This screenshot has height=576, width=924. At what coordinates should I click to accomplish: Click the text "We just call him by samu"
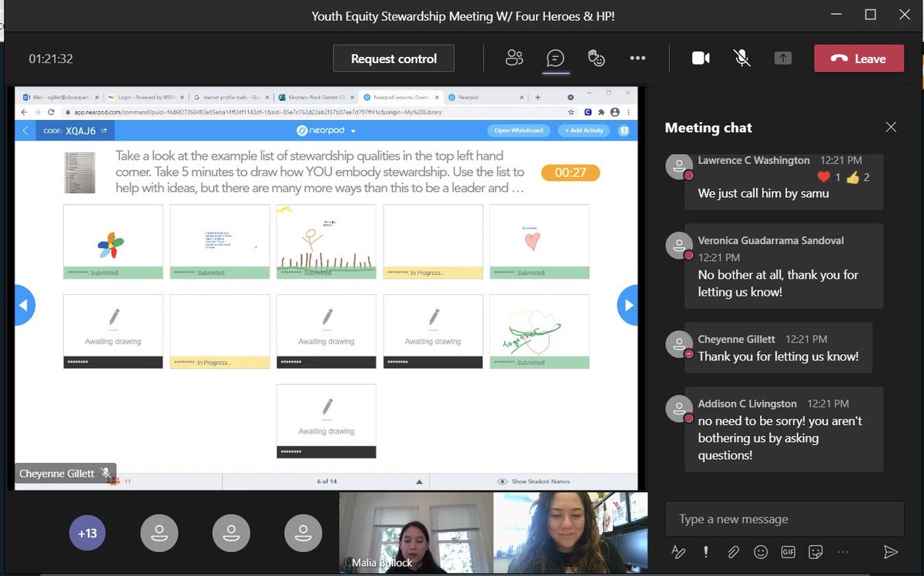pyautogui.click(x=763, y=193)
